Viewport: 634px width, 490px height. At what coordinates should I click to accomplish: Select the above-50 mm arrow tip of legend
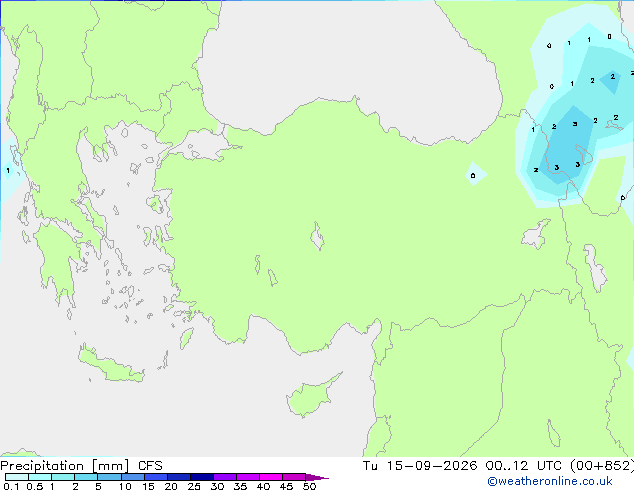click(317, 477)
